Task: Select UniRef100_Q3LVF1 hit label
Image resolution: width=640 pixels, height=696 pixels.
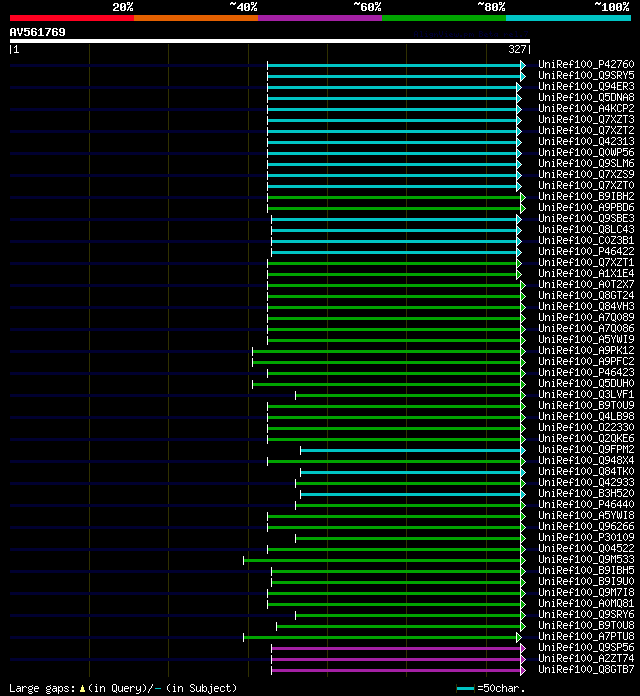Action: pos(586,395)
